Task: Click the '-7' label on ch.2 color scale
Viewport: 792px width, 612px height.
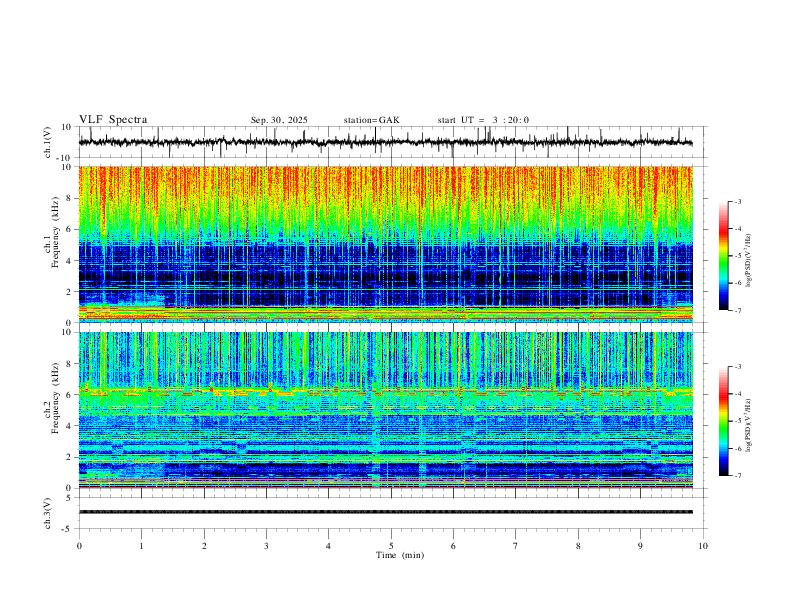Action: [737, 475]
